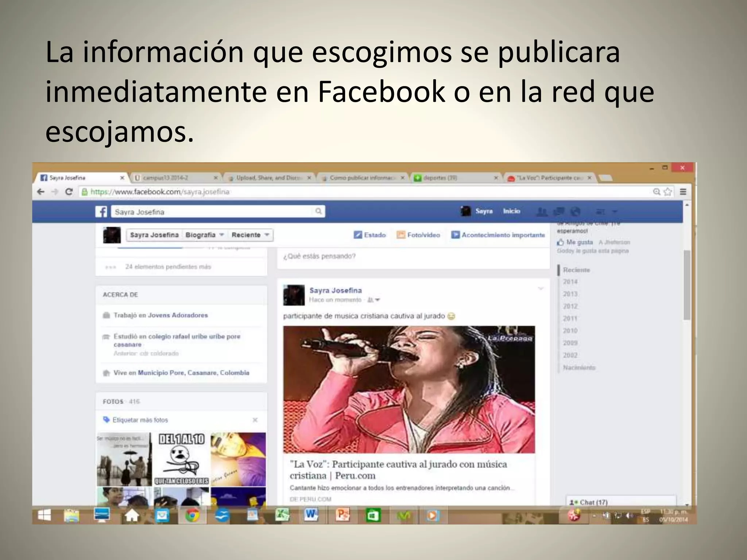Screen dimensions: 747x560
Task: Open privacy shortcuts icon in header
Action: (600, 211)
